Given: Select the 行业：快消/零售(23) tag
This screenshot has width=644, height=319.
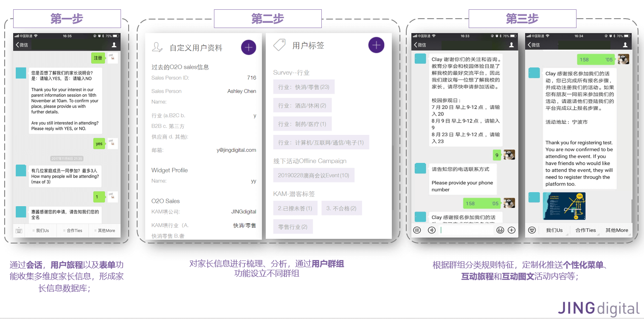Looking at the screenshot, I should 304,87.
